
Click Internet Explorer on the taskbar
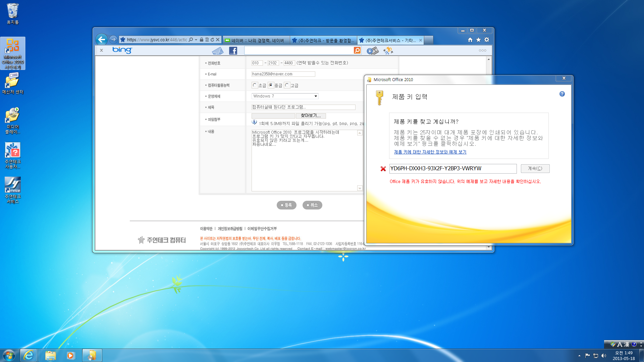coord(29,355)
